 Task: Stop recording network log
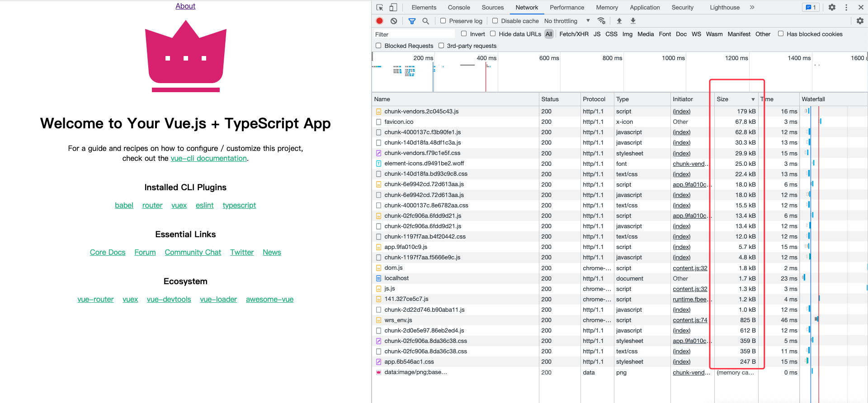click(x=380, y=21)
